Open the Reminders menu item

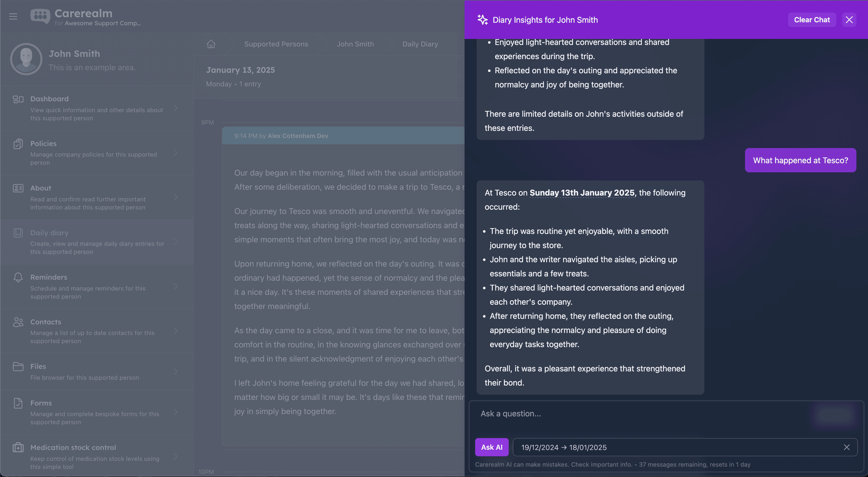click(x=97, y=286)
